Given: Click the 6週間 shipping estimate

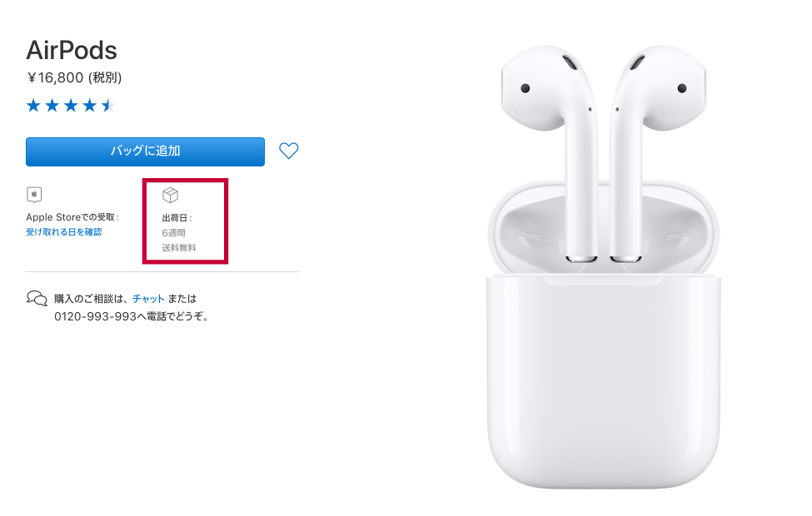Looking at the screenshot, I should pyautogui.click(x=173, y=233).
